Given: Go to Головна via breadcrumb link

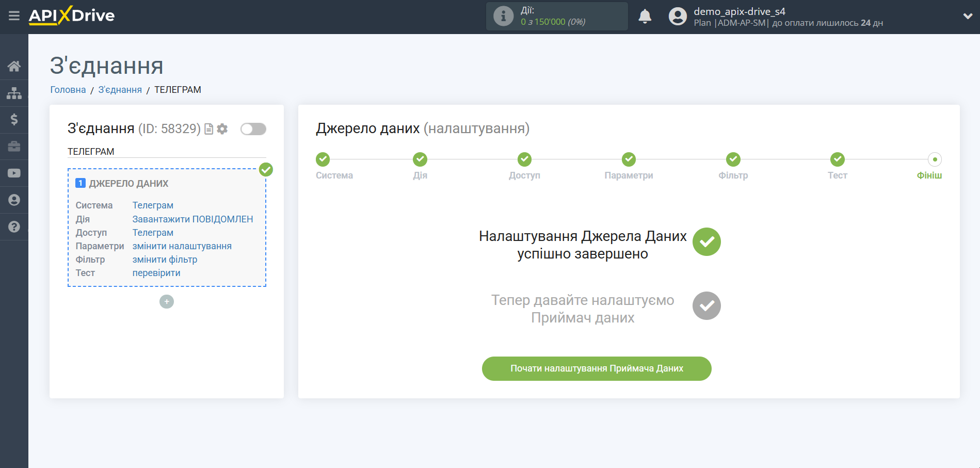Looking at the screenshot, I should coord(67,89).
